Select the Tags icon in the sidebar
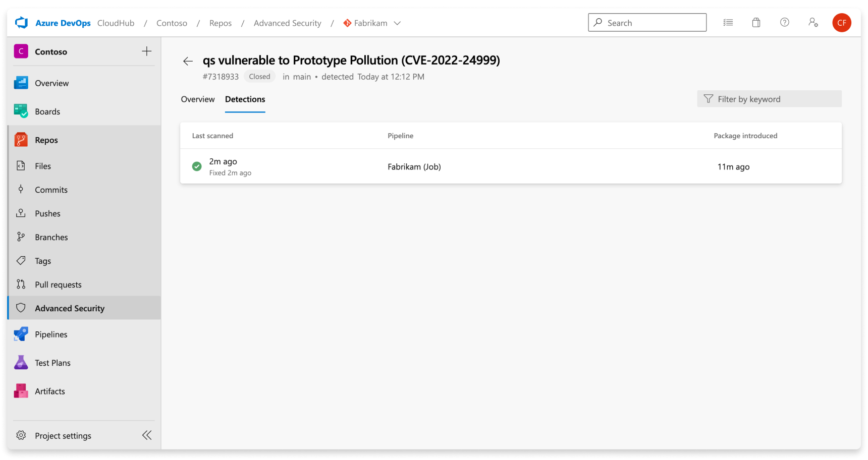Viewport: 868px width, 460px height. pyautogui.click(x=21, y=260)
